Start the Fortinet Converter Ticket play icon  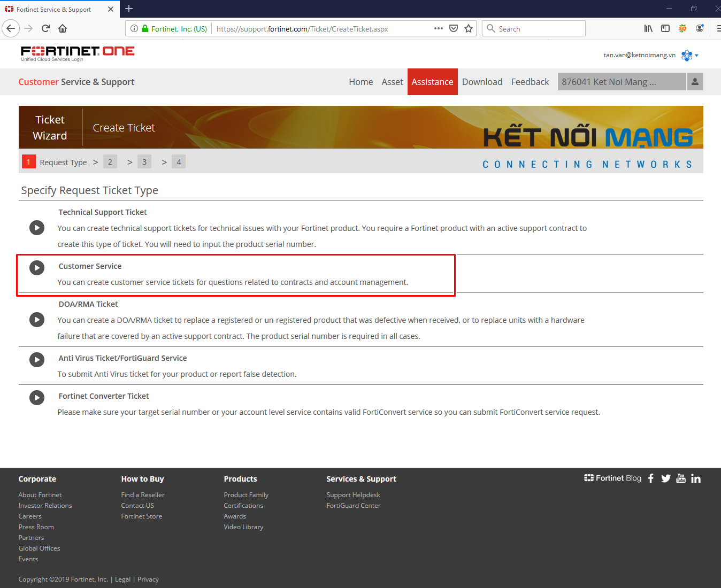click(37, 397)
